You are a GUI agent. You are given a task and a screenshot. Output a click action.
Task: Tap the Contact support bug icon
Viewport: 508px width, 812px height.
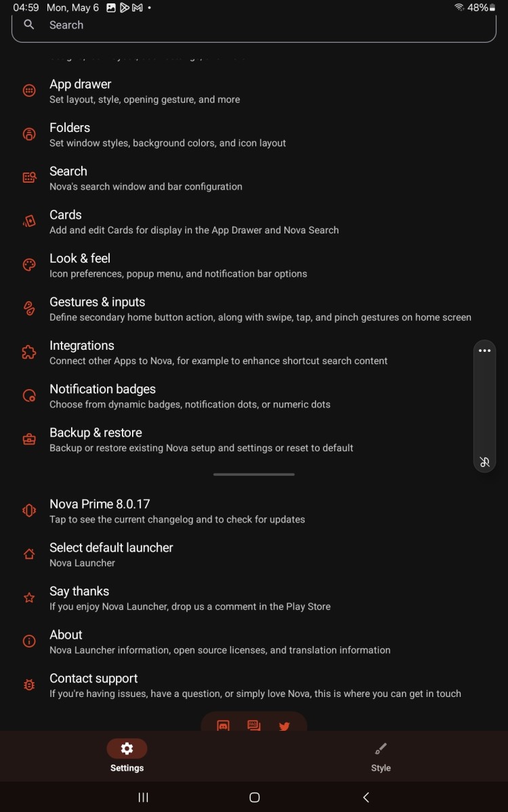[28, 685]
